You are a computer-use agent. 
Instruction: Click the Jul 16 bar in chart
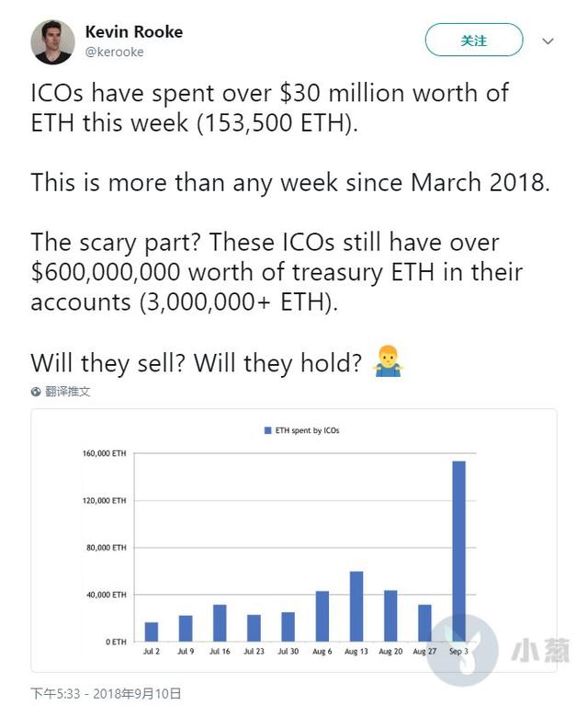[220, 622]
